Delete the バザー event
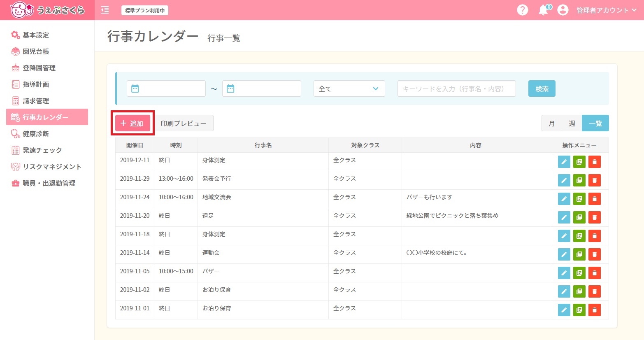 pos(595,273)
